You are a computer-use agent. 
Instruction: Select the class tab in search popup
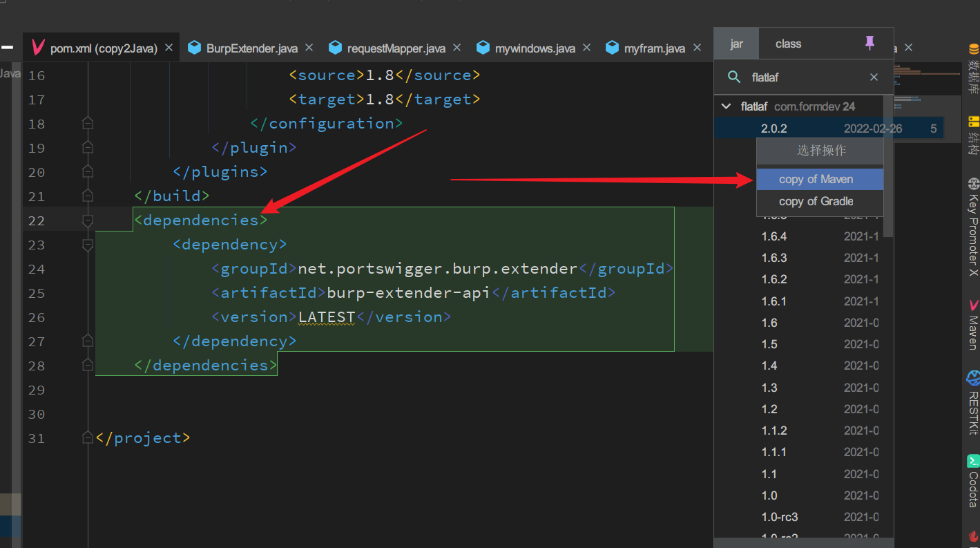tap(788, 44)
